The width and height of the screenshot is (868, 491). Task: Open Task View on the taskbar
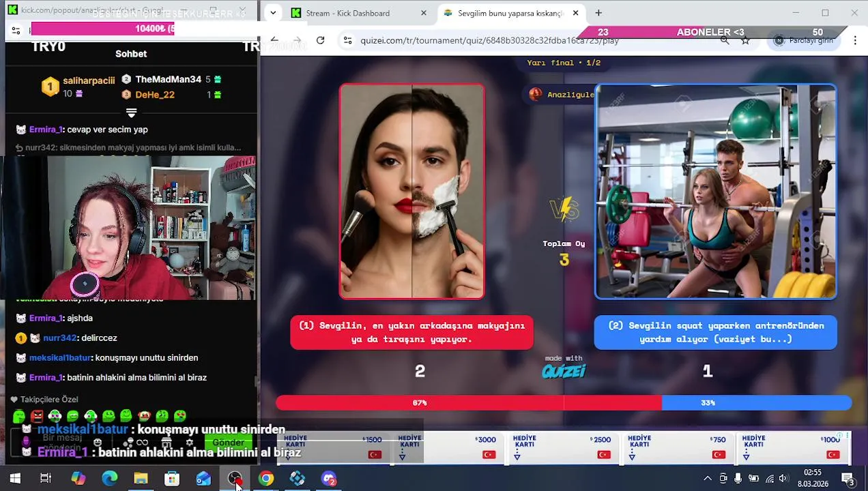46,479
